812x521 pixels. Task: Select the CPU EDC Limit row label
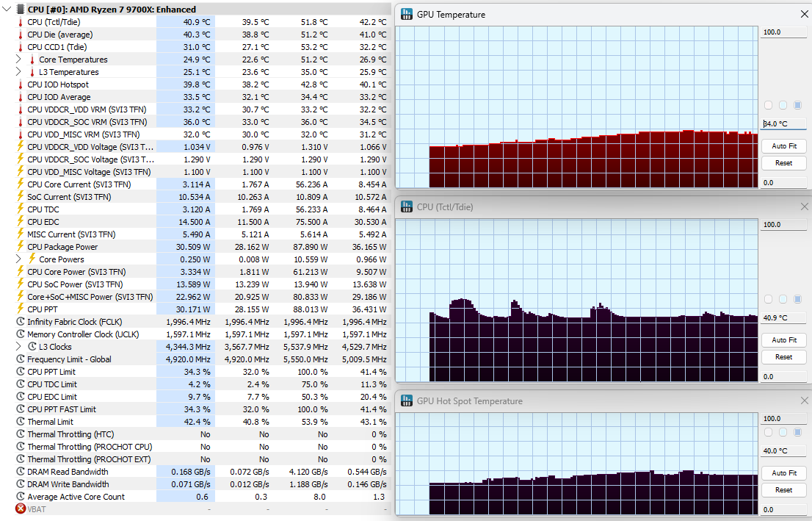(52, 397)
